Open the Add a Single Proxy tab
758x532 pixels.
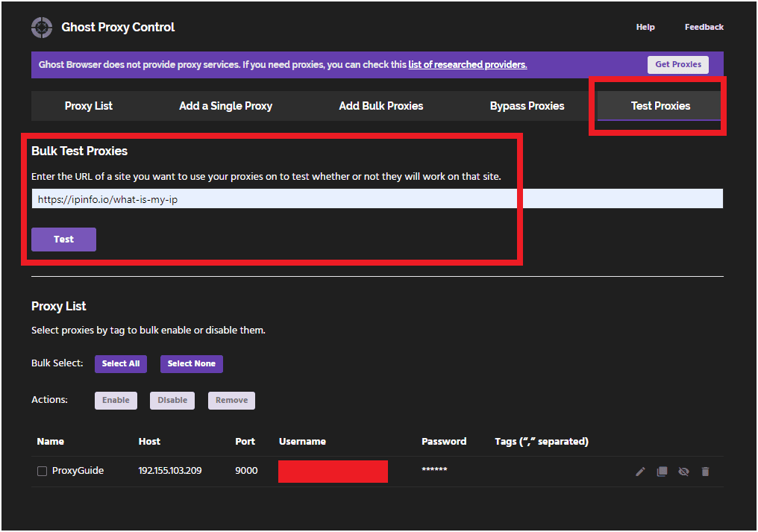[x=225, y=106]
